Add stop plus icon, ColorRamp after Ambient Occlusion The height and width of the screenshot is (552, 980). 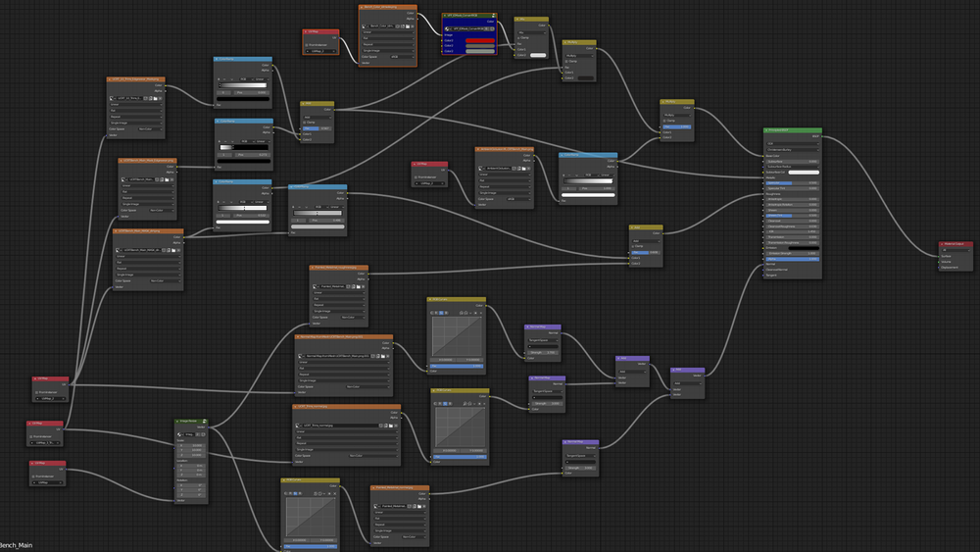coord(563,176)
